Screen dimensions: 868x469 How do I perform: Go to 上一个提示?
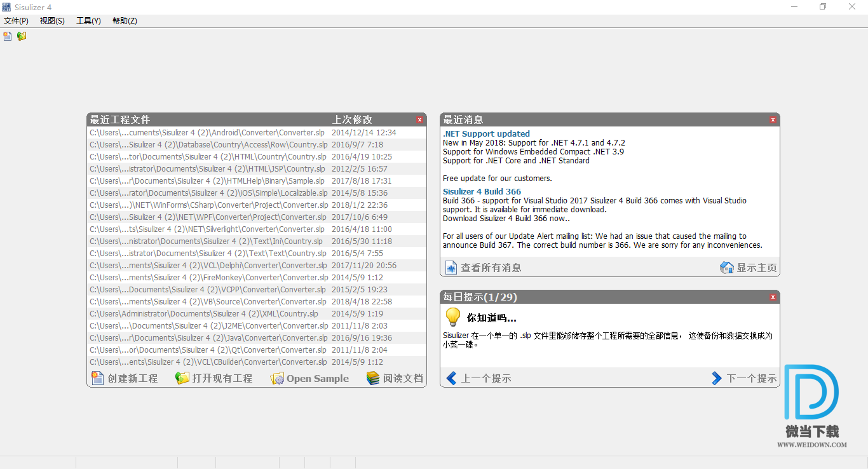[x=485, y=378]
